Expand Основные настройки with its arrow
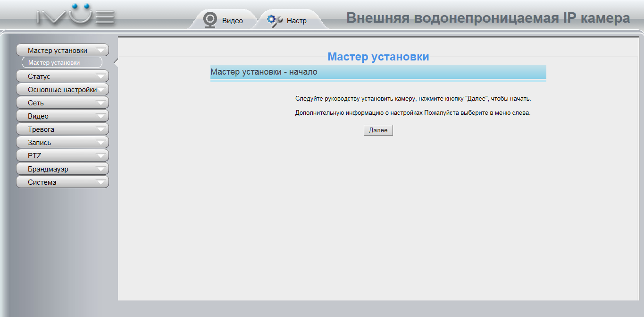The width and height of the screenshot is (644, 317). (101, 90)
